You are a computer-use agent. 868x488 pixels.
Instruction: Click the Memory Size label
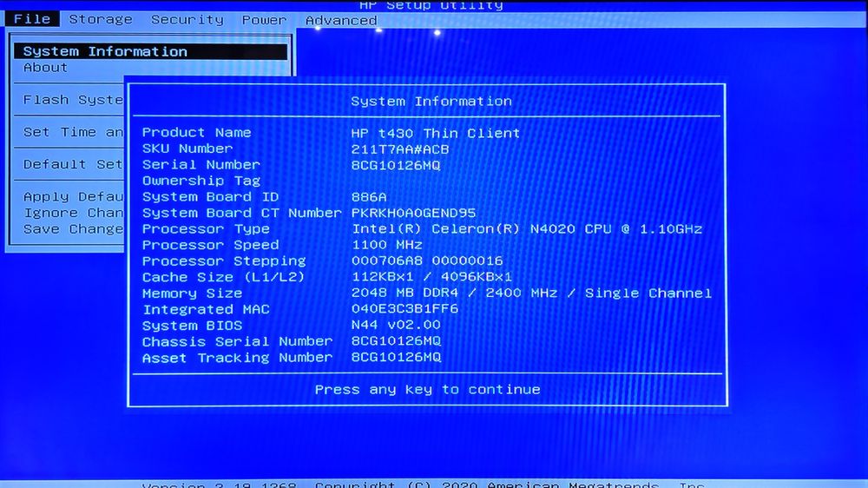click(x=192, y=293)
